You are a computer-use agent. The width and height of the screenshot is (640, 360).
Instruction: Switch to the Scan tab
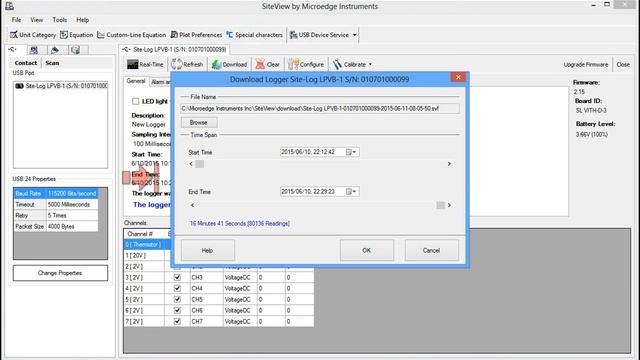pos(52,63)
